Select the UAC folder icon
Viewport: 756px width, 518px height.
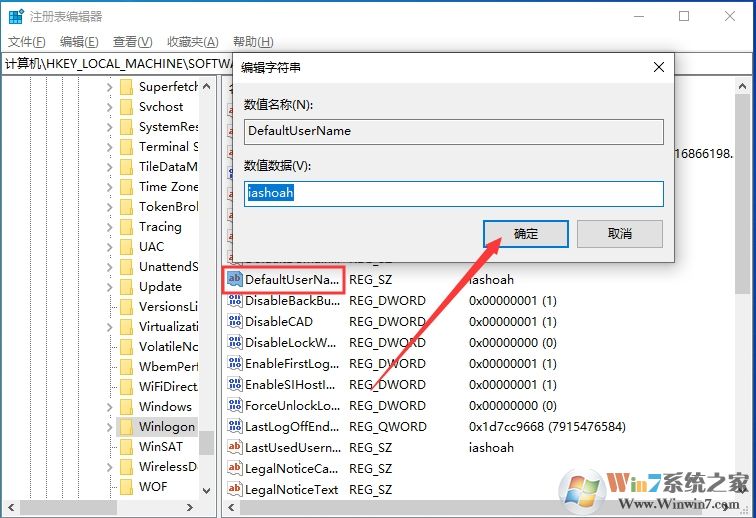coord(126,246)
